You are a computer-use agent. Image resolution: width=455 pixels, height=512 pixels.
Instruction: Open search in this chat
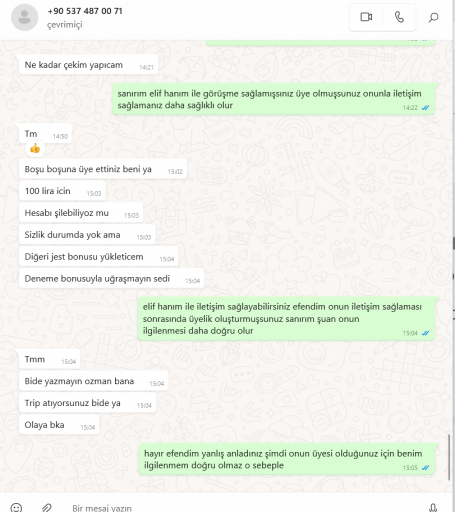[433, 17]
